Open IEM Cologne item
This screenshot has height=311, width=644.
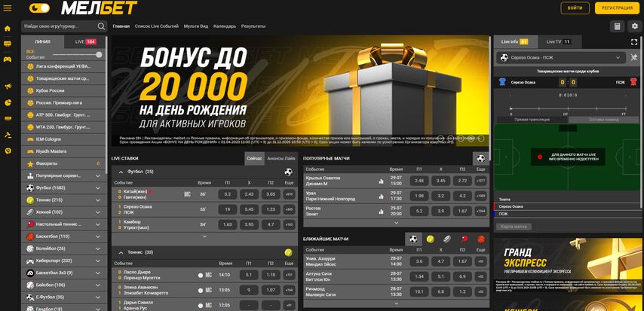tap(63, 139)
